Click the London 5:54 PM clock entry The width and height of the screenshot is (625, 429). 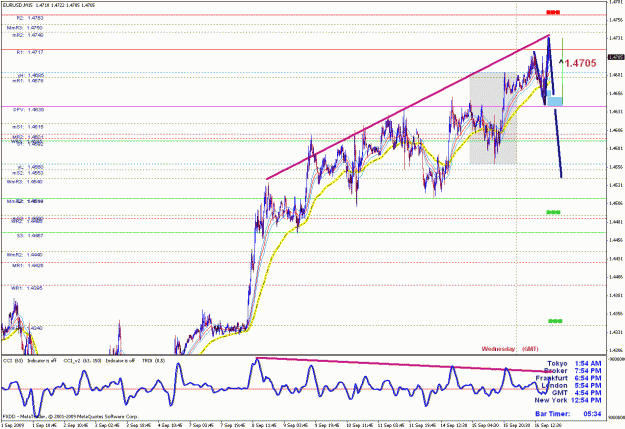pos(571,386)
